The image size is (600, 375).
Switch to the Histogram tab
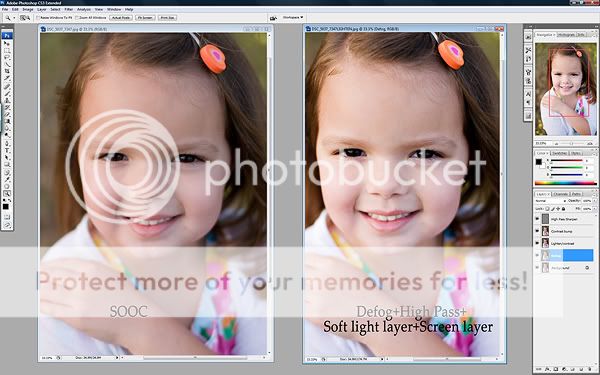[566, 35]
